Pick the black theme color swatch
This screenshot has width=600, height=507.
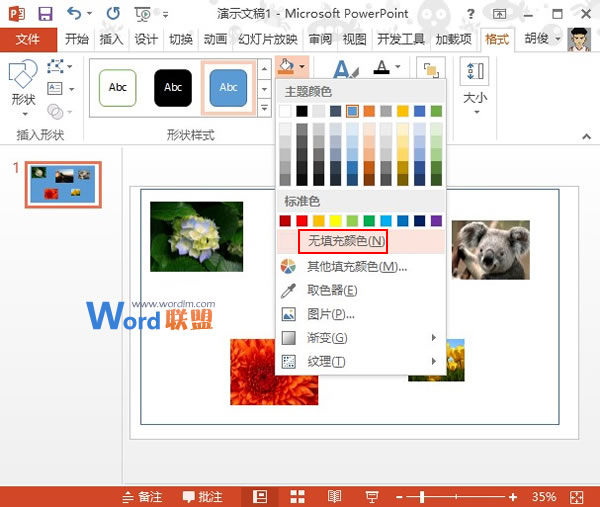click(302, 111)
